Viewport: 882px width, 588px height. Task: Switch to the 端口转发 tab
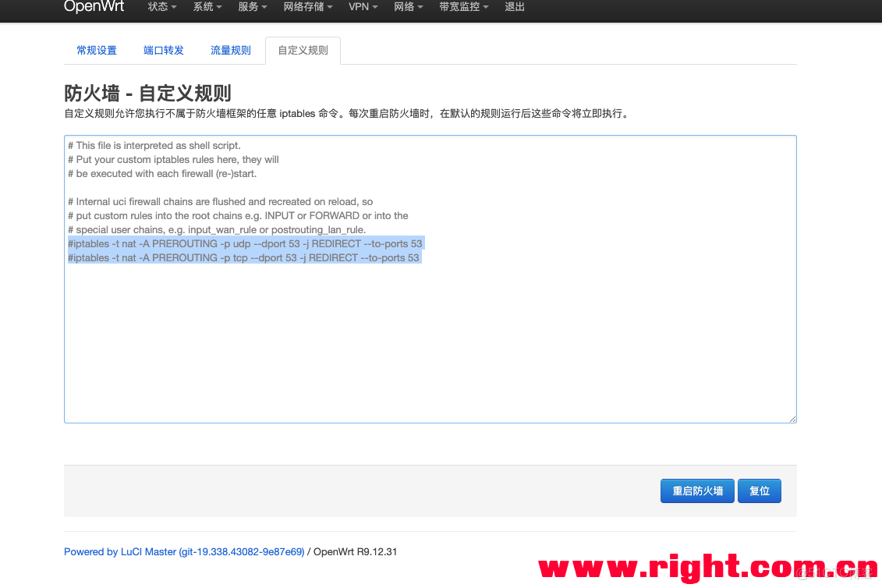point(163,49)
